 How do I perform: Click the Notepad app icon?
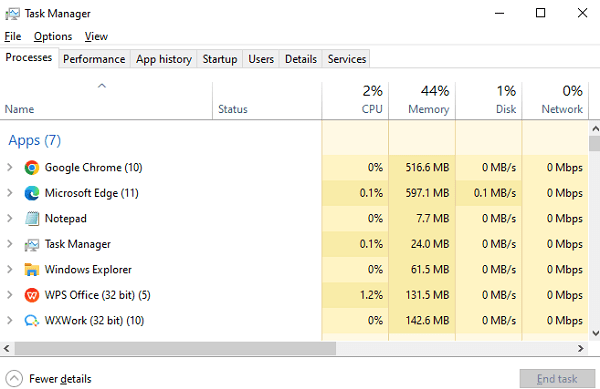(x=32, y=218)
